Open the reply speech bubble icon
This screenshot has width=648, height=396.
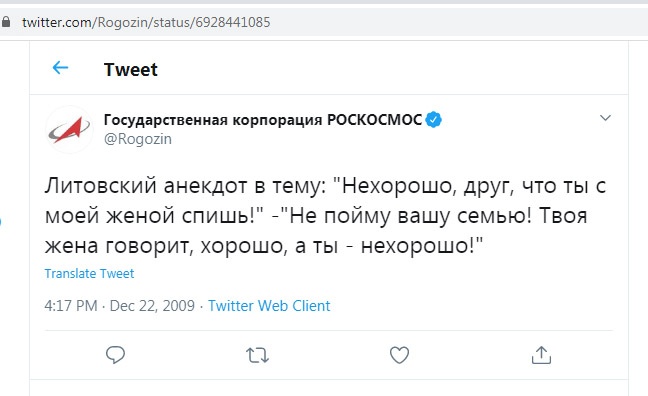pos(115,355)
